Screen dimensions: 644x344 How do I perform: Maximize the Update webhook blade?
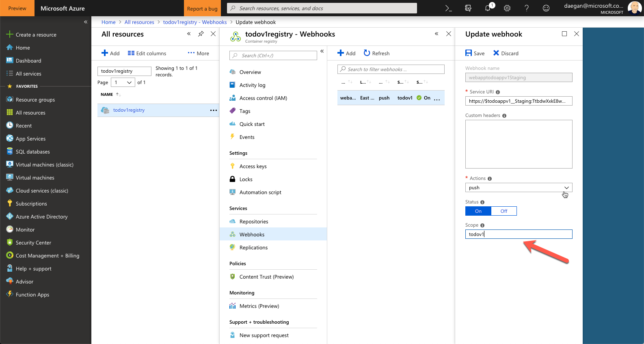tap(564, 34)
